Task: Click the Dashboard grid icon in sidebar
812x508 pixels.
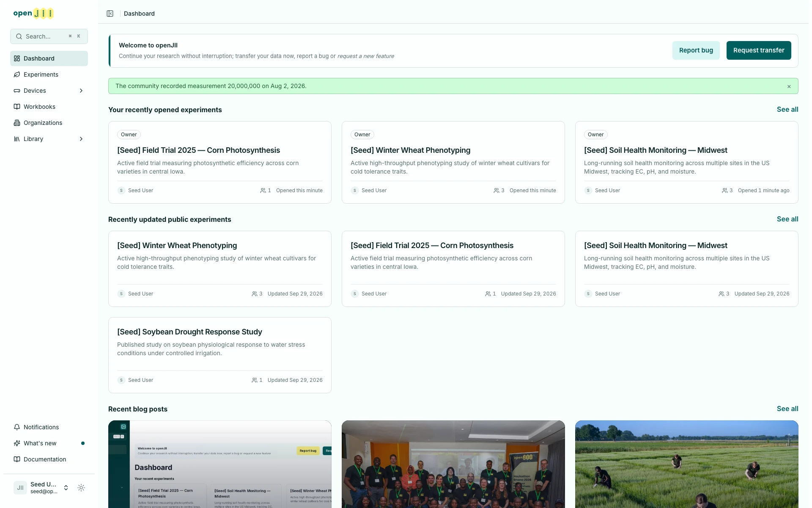Action: (17, 58)
